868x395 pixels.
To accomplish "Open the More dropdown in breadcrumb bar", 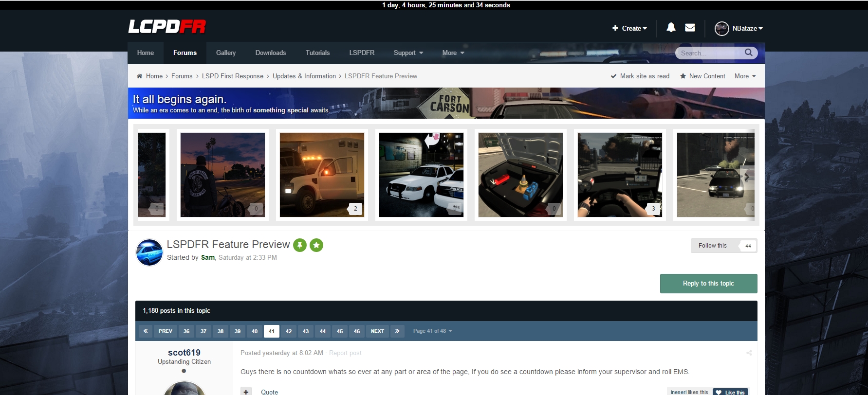I will [745, 76].
